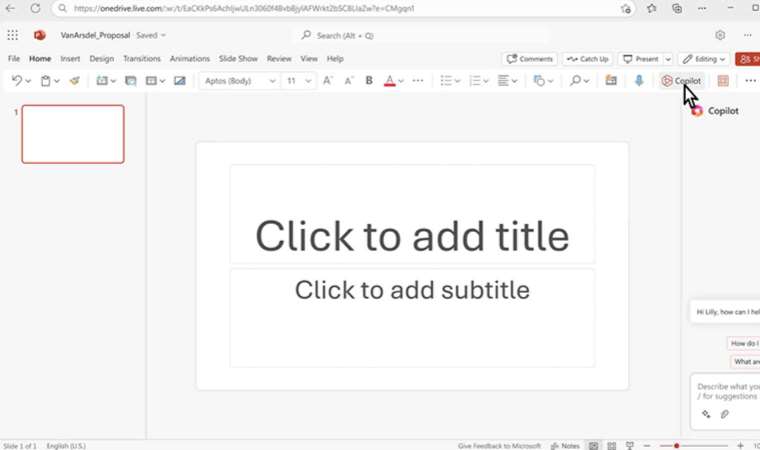The height and width of the screenshot is (450, 760).
Task: Click the Format Painter brush icon
Action: click(x=74, y=81)
